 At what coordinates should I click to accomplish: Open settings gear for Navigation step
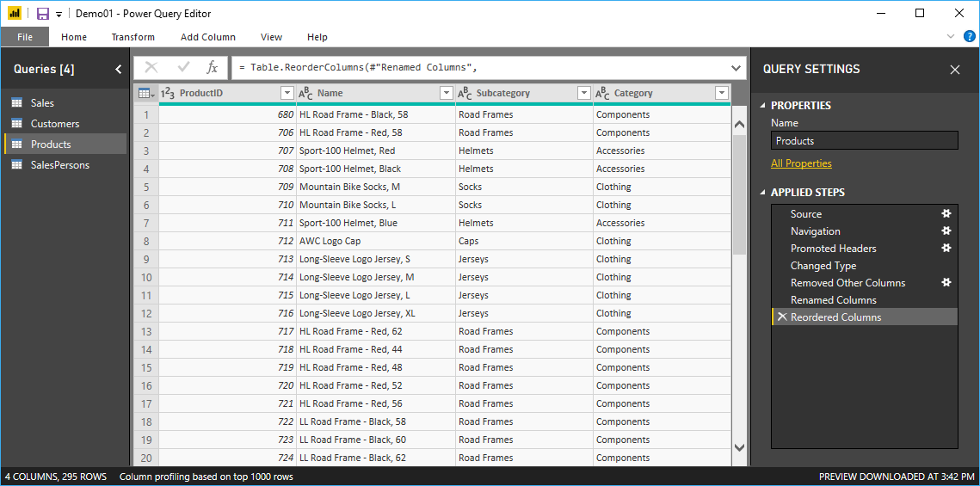946,231
